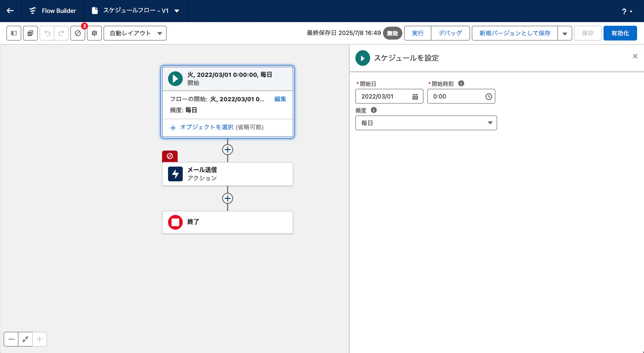Activate the flow with 有効化
The height and width of the screenshot is (353, 644).
[620, 33]
